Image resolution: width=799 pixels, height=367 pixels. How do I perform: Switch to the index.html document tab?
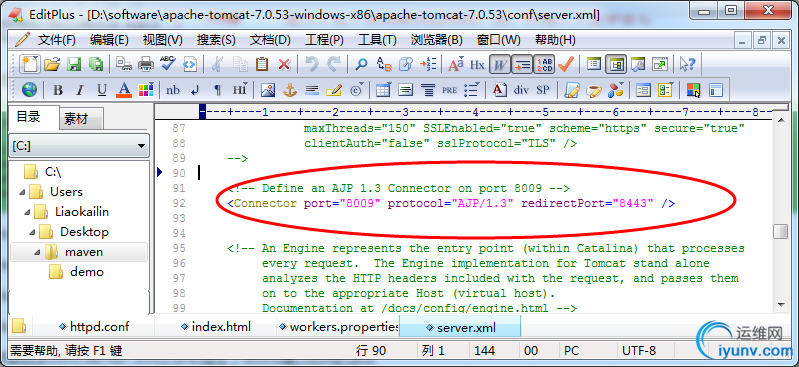[216, 327]
